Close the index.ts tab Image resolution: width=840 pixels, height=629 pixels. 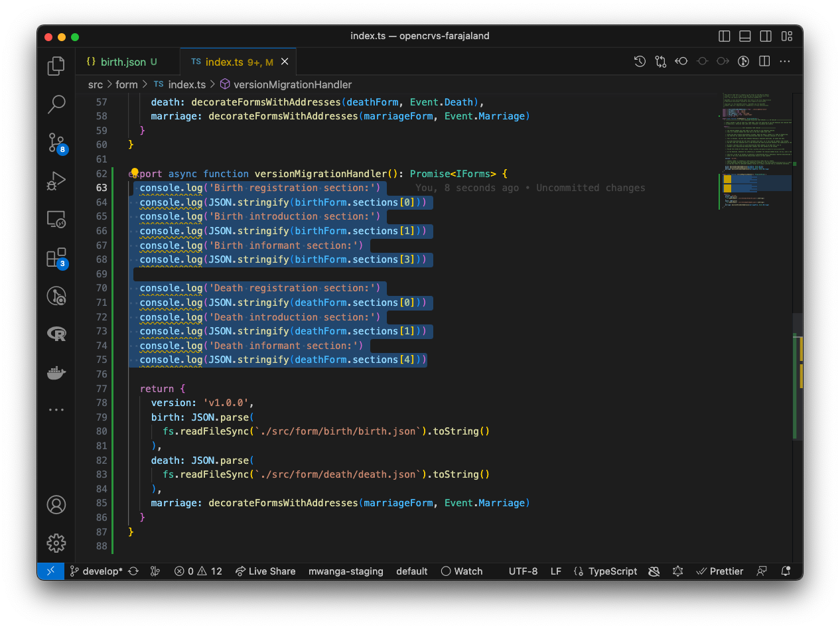point(285,62)
